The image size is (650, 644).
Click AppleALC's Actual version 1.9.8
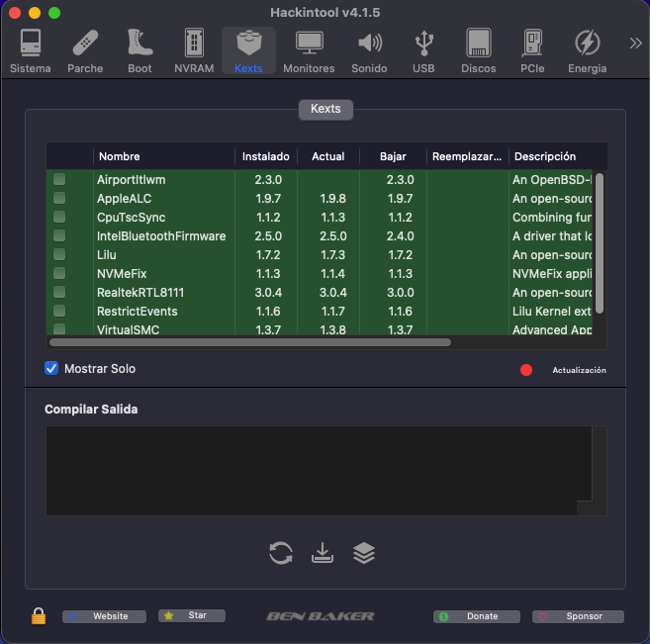pyautogui.click(x=332, y=199)
